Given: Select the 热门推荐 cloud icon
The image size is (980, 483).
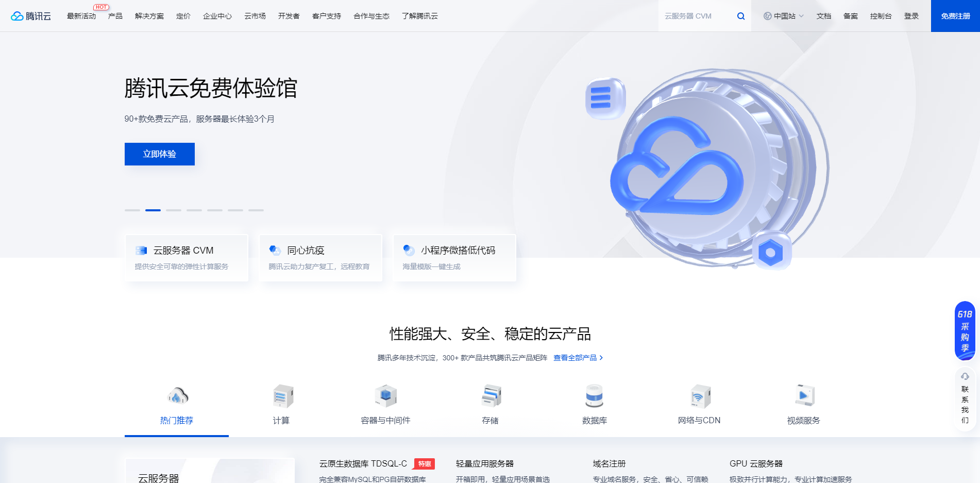Looking at the screenshot, I should click(177, 396).
